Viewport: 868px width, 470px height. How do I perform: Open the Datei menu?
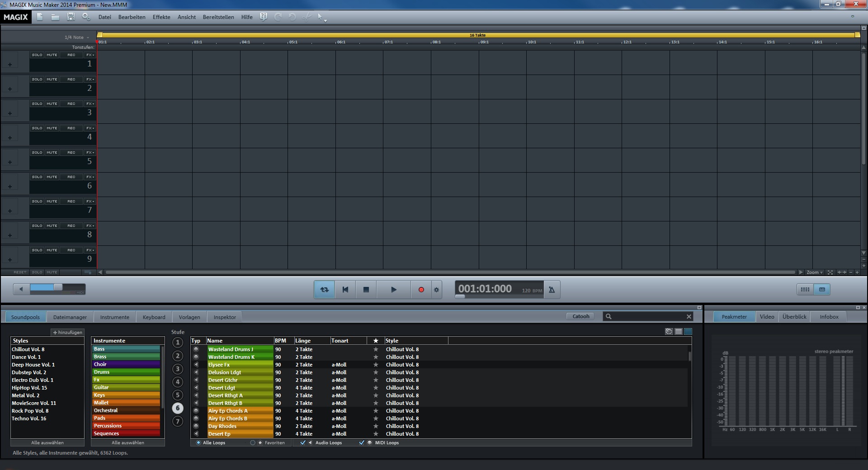104,17
